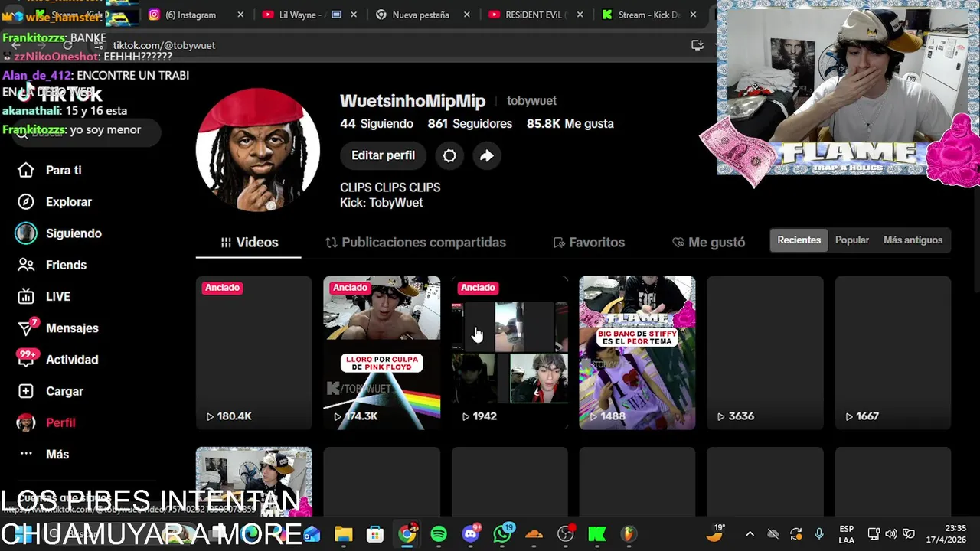Screen dimensions: 980x551
Task: Click the Lil Wayne profile avatar
Action: coord(258,149)
